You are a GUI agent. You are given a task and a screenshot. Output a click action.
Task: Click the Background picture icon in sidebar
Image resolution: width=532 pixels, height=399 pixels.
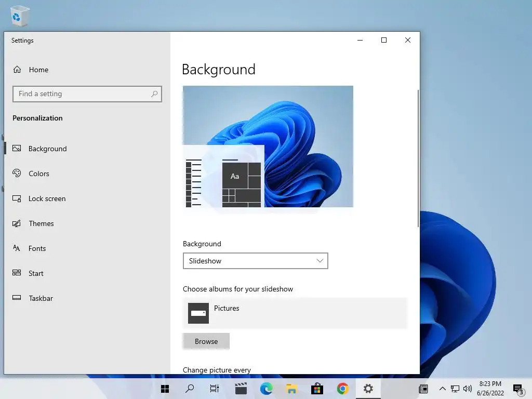(x=17, y=148)
